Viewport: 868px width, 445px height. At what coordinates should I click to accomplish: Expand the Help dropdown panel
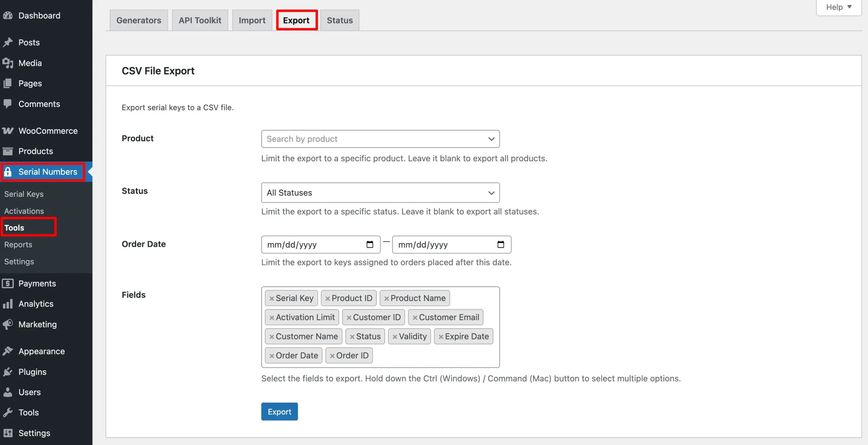point(839,7)
